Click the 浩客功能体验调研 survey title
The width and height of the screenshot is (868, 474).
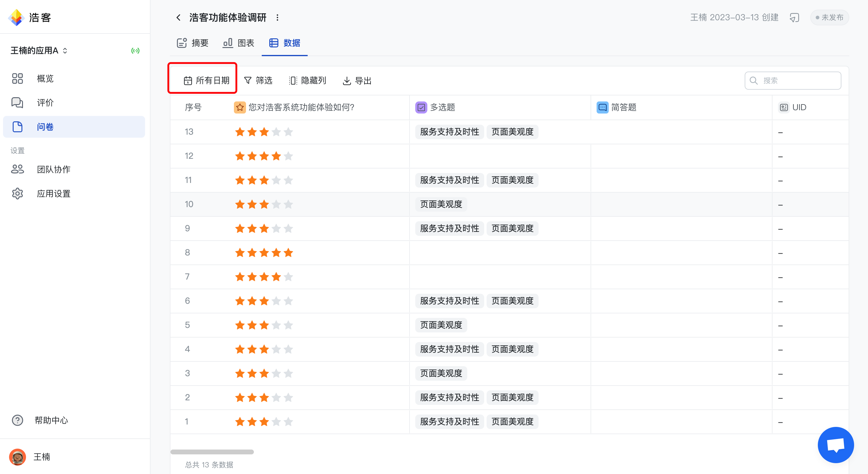point(228,18)
